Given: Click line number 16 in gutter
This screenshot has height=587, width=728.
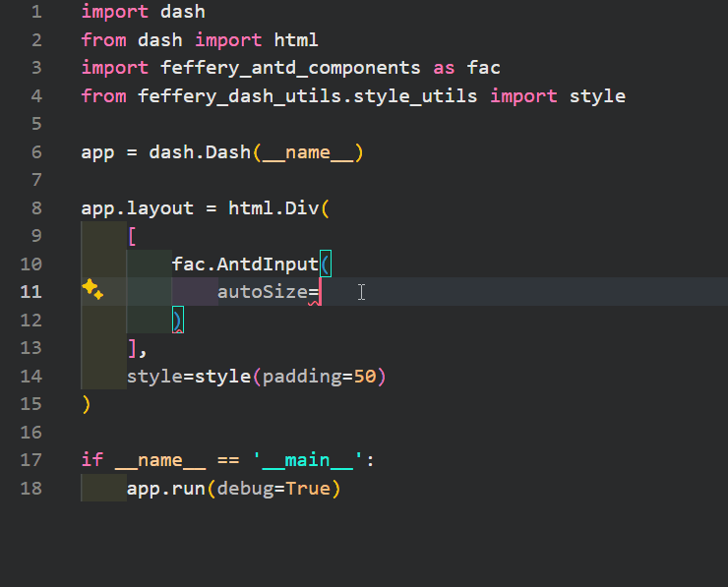Looking at the screenshot, I should [31, 433].
